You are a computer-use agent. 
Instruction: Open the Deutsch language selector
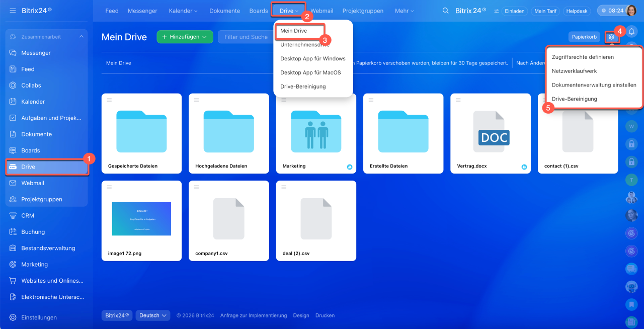coord(152,315)
